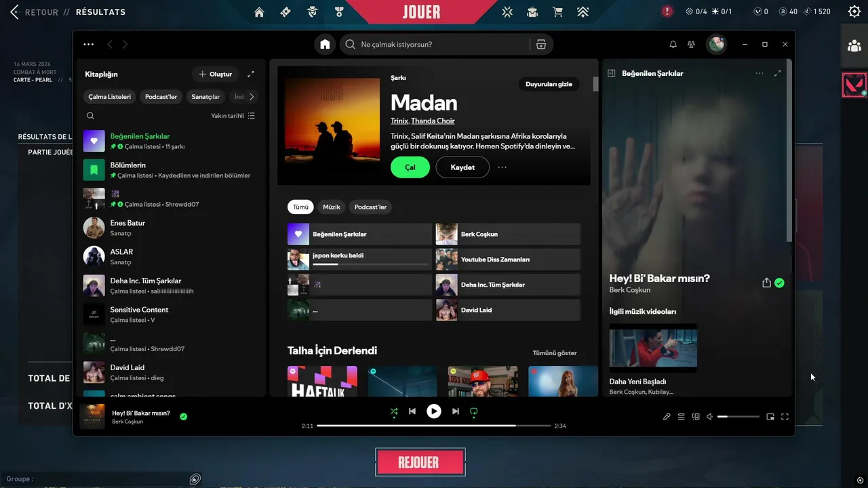Select Podcast'ler tab in main feed

click(370, 207)
